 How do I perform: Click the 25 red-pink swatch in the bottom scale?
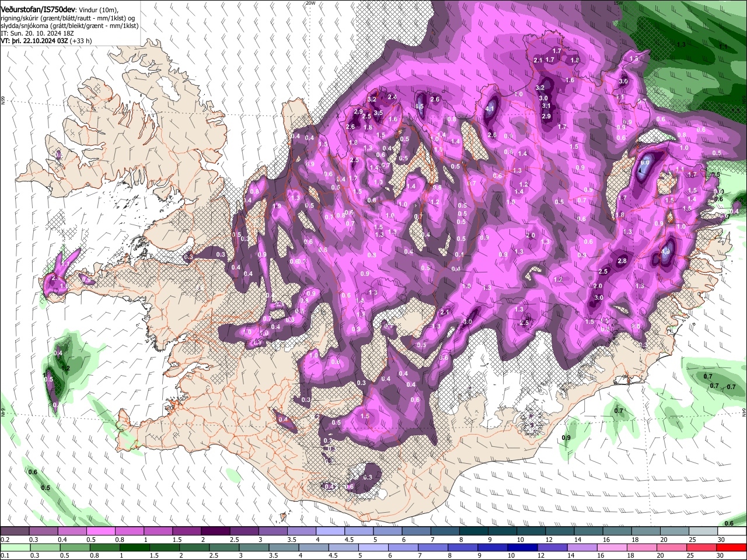click(702, 548)
